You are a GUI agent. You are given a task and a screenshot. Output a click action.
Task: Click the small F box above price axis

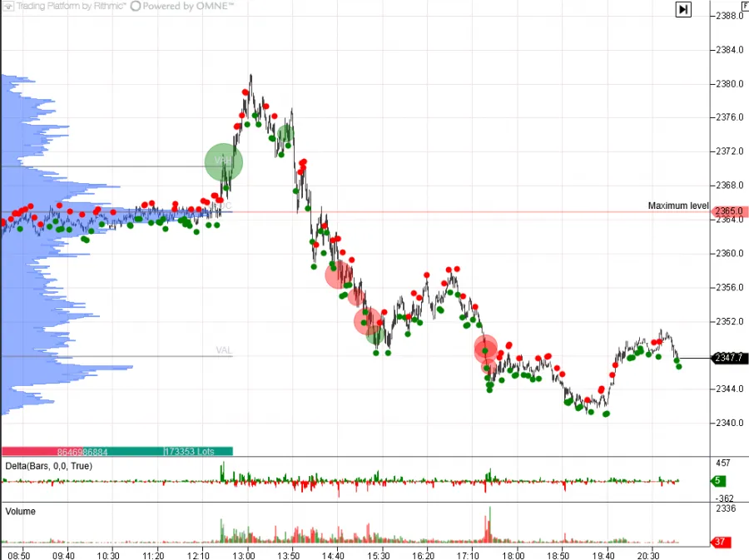pos(743,4)
